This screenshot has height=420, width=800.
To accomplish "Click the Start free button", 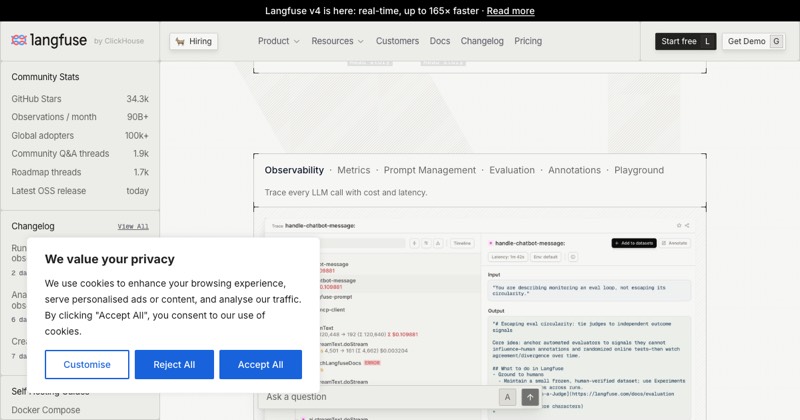I will click(685, 41).
